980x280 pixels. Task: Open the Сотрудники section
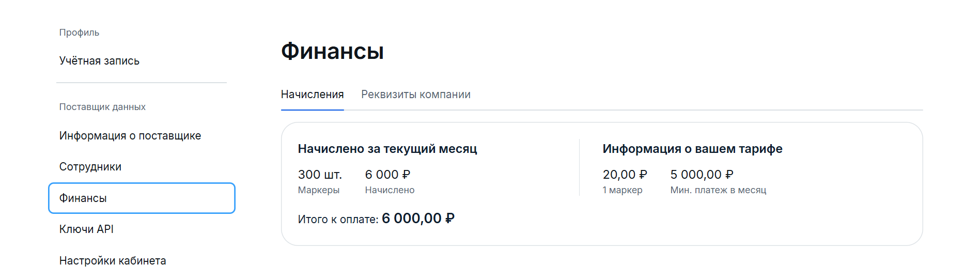coord(90,167)
